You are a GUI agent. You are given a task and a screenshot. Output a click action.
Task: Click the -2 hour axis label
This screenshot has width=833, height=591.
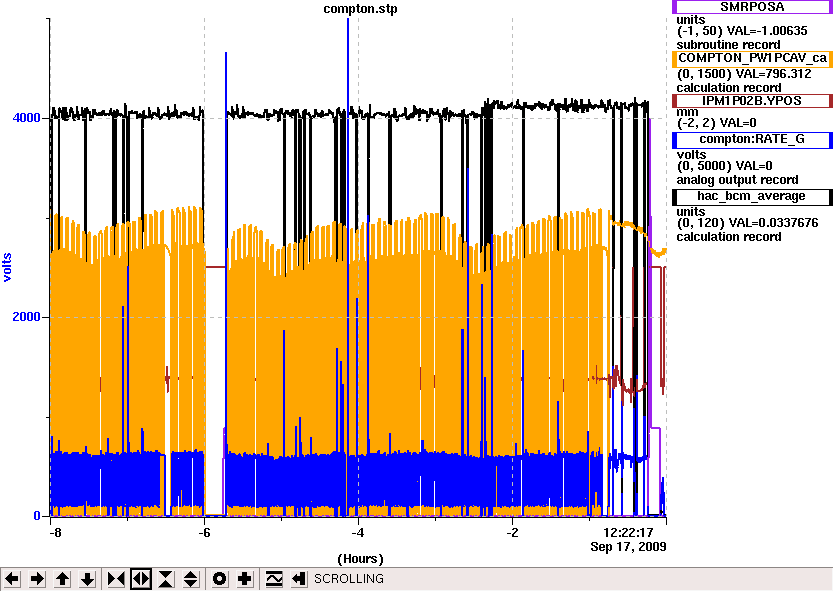pyautogui.click(x=512, y=533)
